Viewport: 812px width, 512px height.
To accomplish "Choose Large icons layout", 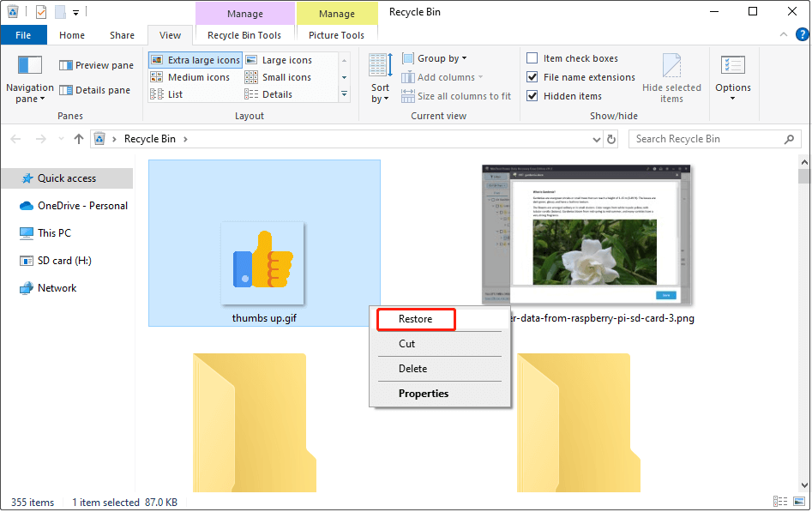I will [x=279, y=60].
